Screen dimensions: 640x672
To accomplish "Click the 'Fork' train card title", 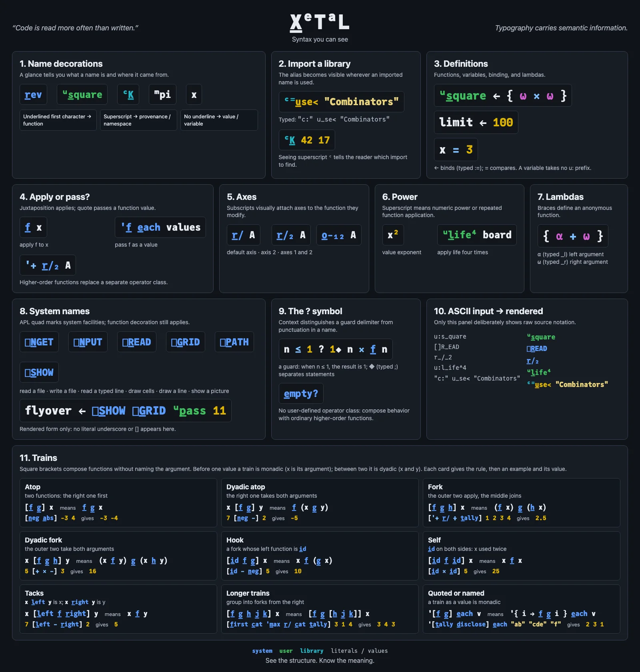I will coord(435,487).
